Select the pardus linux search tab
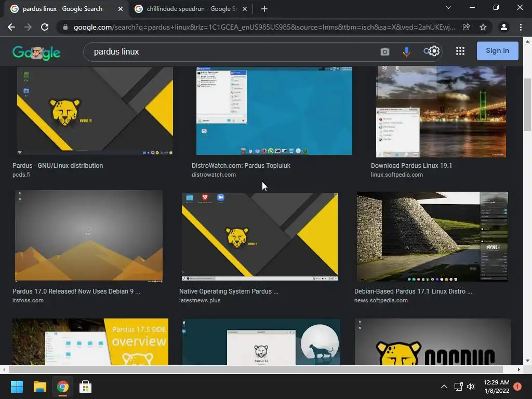Image resolution: width=532 pixels, height=399 pixels. [63, 9]
